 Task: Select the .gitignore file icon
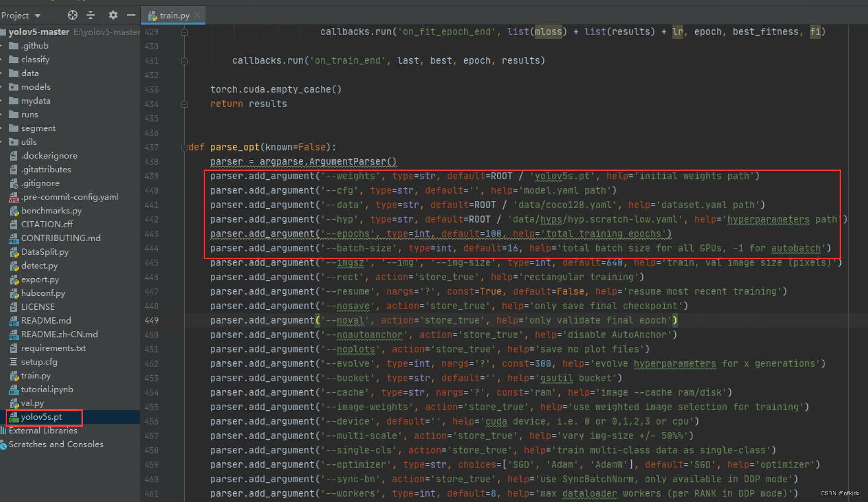pyautogui.click(x=14, y=183)
